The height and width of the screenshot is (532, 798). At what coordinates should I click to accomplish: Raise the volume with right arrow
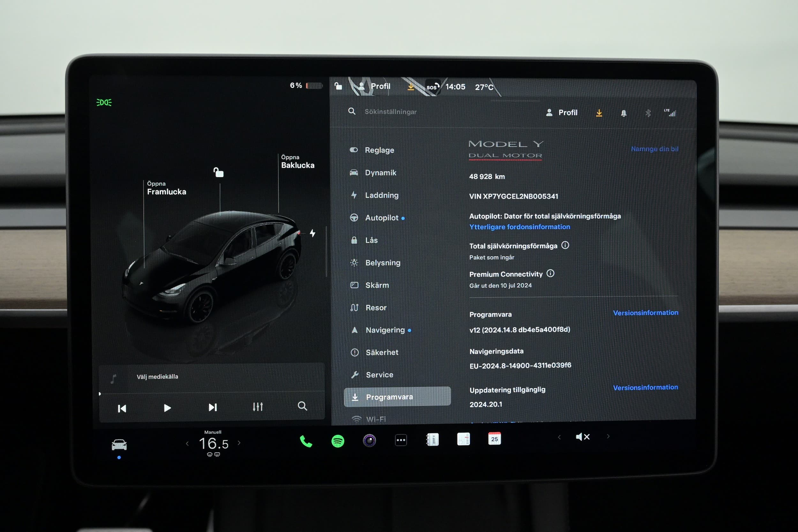608,436
